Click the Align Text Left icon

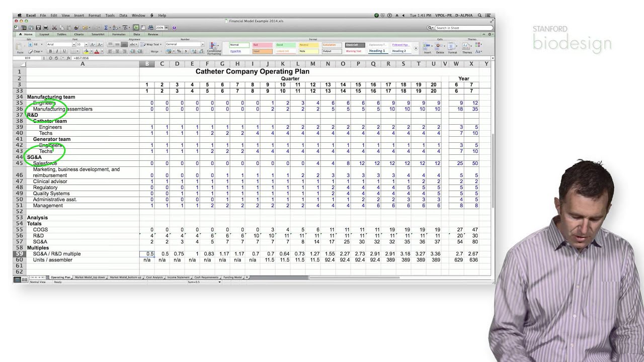(x=110, y=51)
